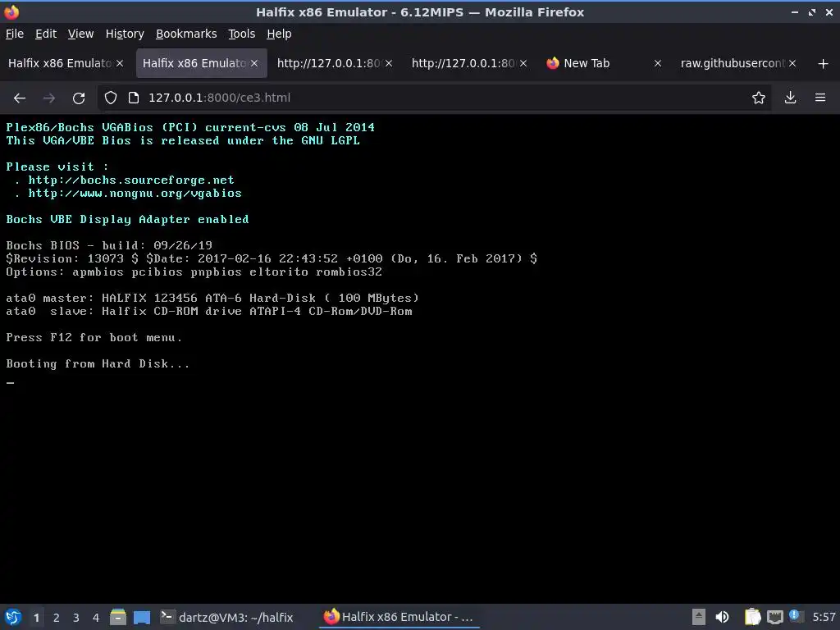The width and height of the screenshot is (840, 630).
Task: Open the Help menu
Action: (279, 34)
